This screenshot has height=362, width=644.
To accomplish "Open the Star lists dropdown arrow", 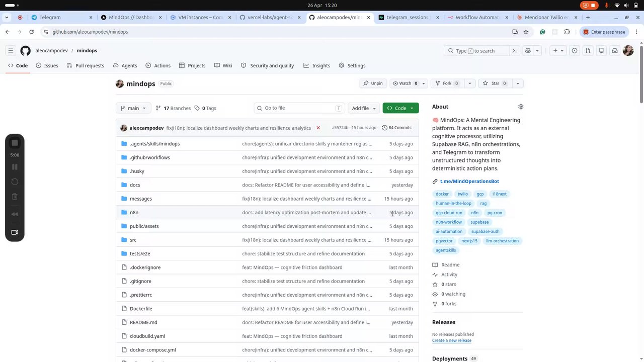I will pos(517,83).
